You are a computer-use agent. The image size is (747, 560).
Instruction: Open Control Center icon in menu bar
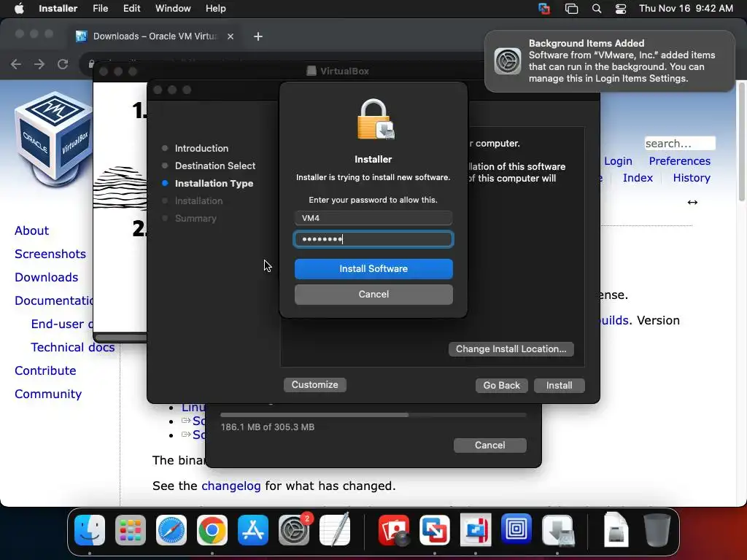pyautogui.click(x=621, y=9)
